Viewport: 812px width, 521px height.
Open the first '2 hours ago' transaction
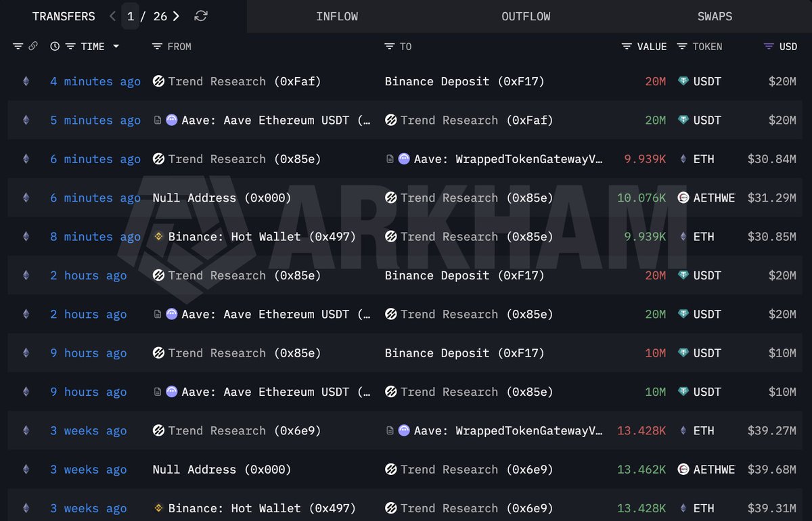[x=88, y=275]
